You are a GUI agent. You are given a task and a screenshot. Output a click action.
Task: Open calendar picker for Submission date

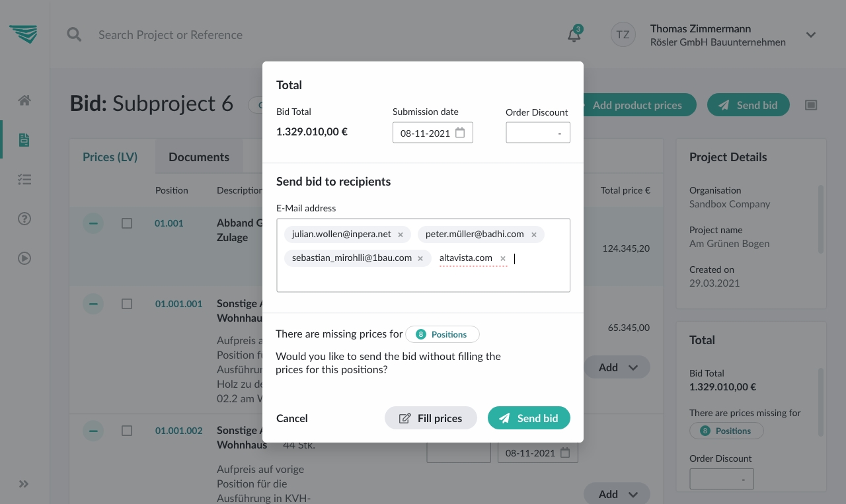point(460,133)
